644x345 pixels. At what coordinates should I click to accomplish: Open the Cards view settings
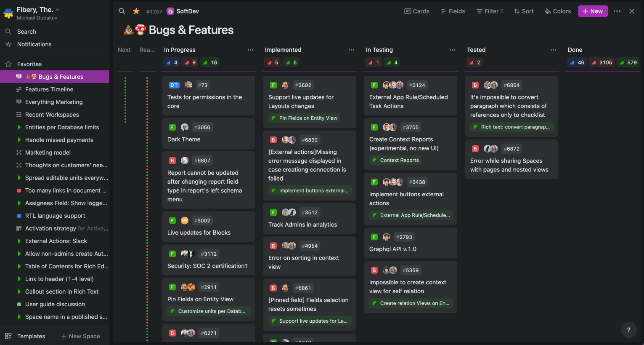point(416,11)
